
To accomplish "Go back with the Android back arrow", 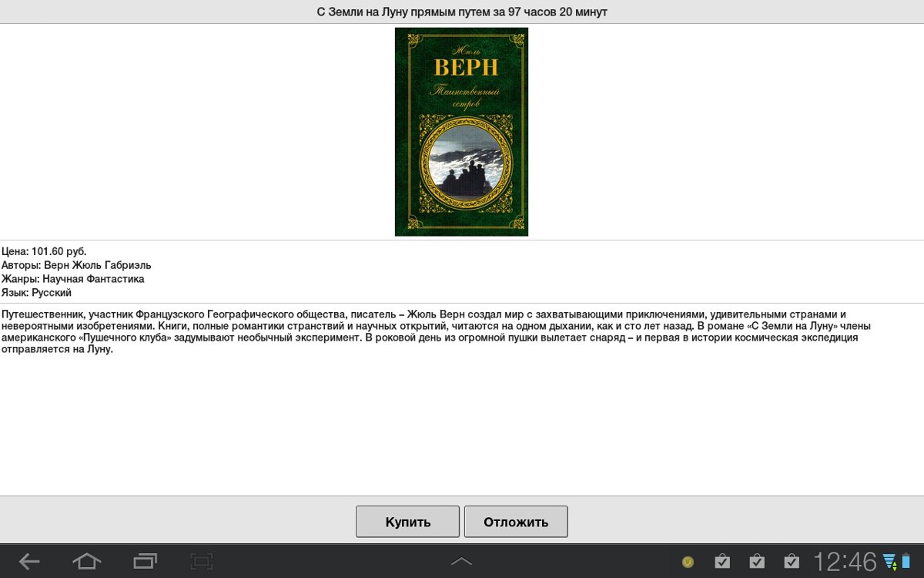I will [29, 561].
